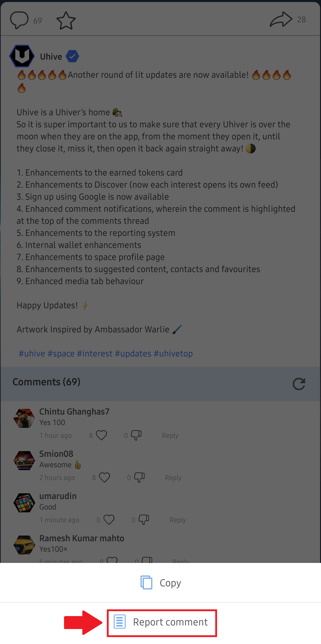Select Copy from the bottom menu
Viewport: 321px width, 644px height.
tap(161, 583)
